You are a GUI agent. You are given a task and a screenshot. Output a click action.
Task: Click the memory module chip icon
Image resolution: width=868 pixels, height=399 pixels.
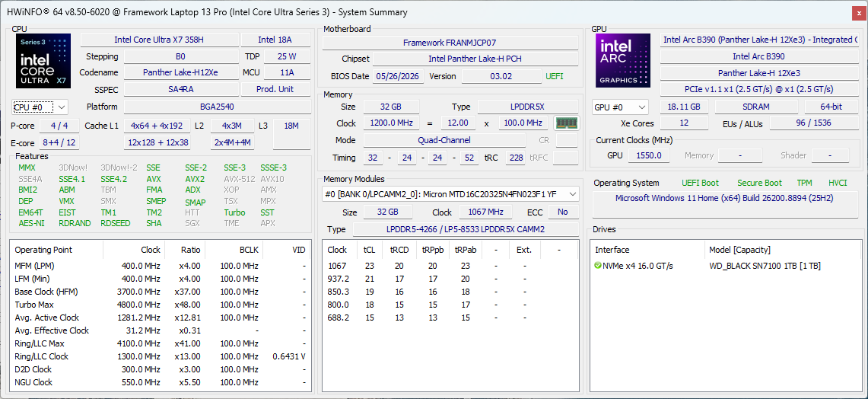point(566,123)
